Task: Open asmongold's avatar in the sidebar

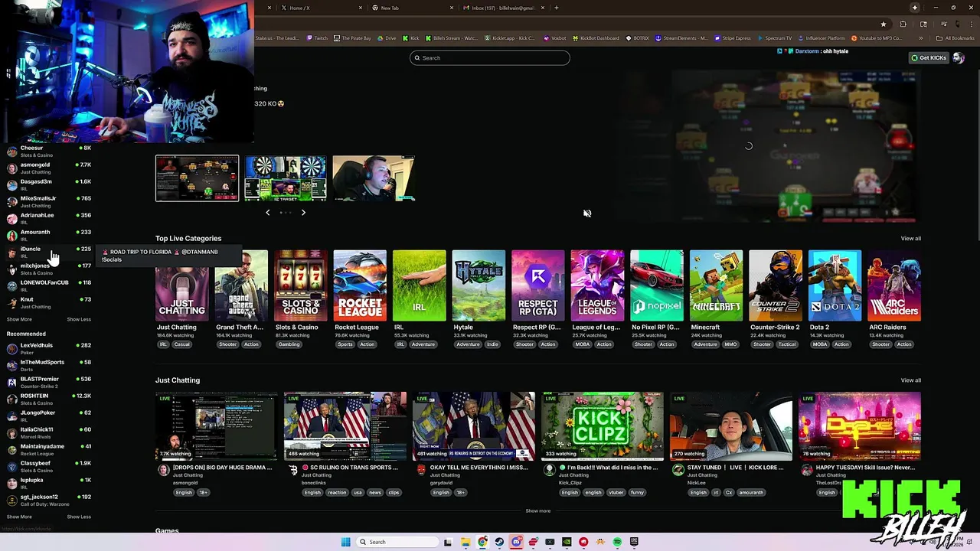Action: tap(11, 168)
